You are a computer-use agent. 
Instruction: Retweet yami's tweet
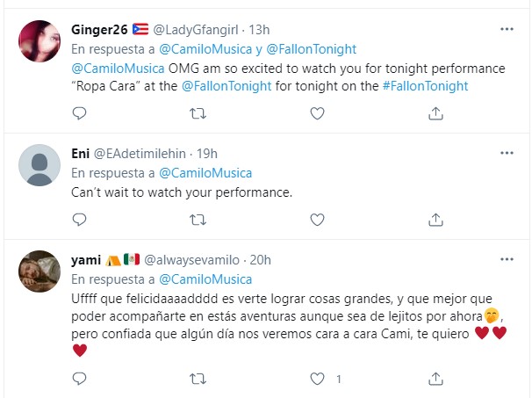point(198,379)
